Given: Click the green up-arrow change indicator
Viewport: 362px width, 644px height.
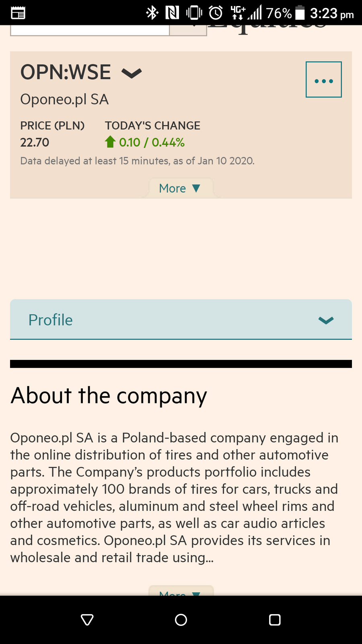Looking at the screenshot, I should click(110, 142).
